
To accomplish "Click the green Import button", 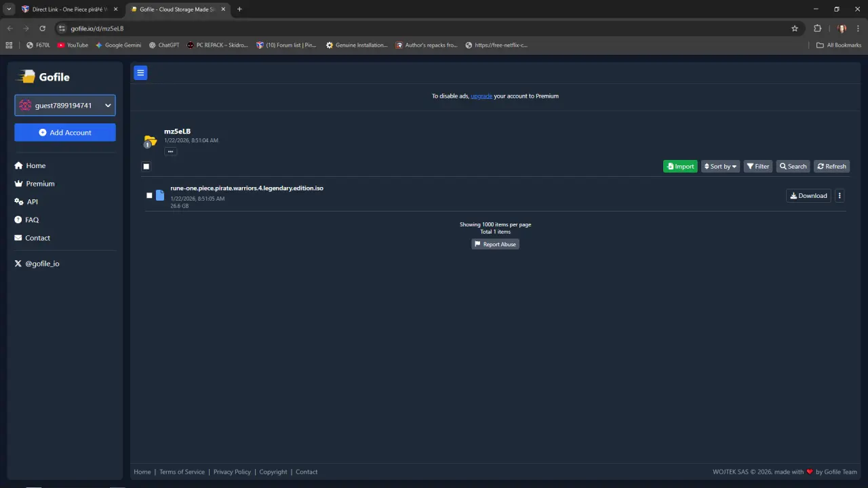I will (680, 167).
